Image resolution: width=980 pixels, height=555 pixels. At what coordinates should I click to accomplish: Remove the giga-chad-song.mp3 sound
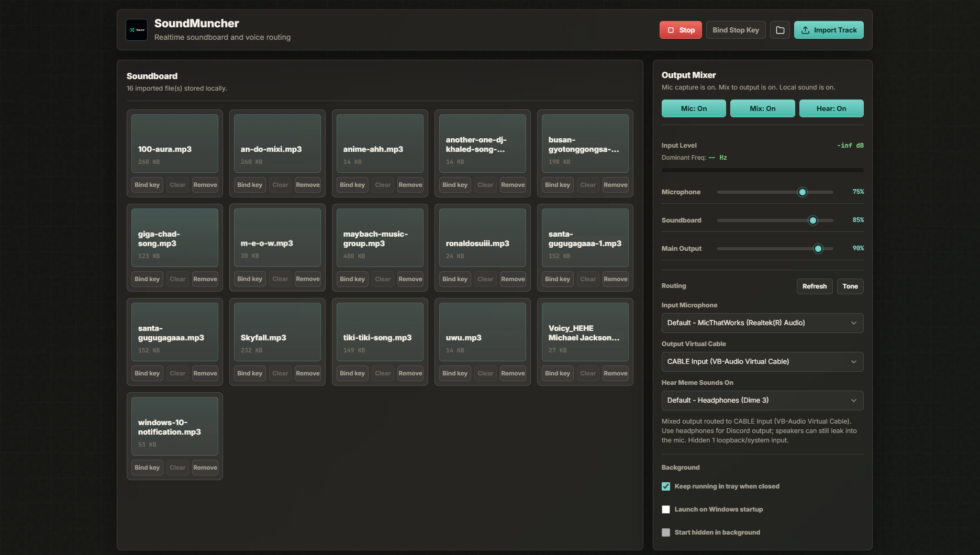[x=205, y=279]
